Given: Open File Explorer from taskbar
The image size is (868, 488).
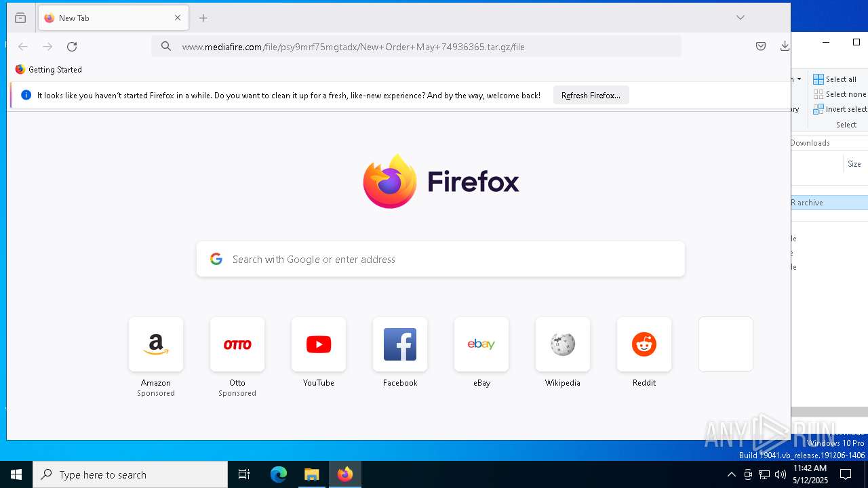Looking at the screenshot, I should pyautogui.click(x=312, y=474).
